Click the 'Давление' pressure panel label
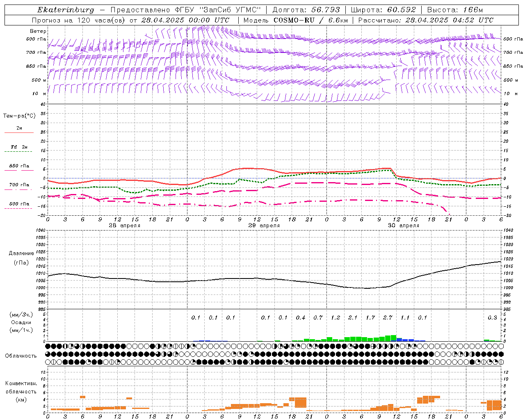This screenshot has height=420, width=525. (x=21, y=253)
